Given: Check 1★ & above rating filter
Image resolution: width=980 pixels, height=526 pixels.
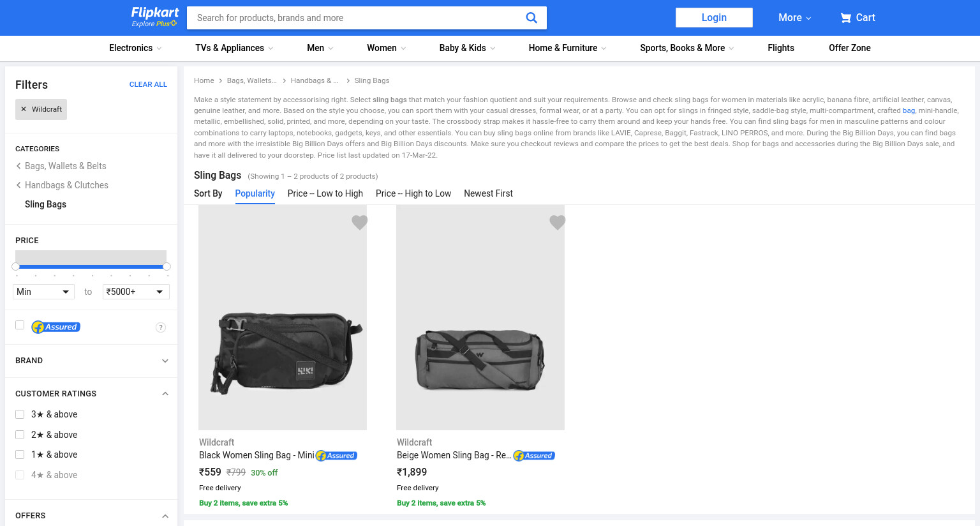Looking at the screenshot, I should tap(20, 455).
